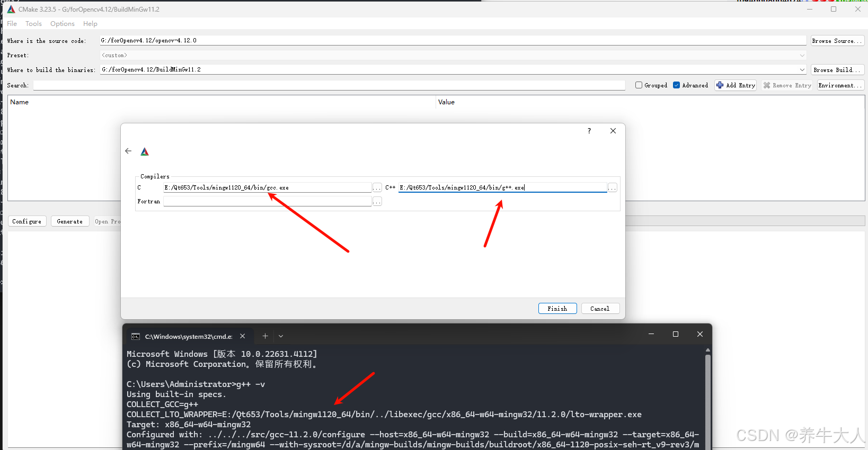Click the C++ compiler path field
The image size is (868, 450).
tap(502, 187)
